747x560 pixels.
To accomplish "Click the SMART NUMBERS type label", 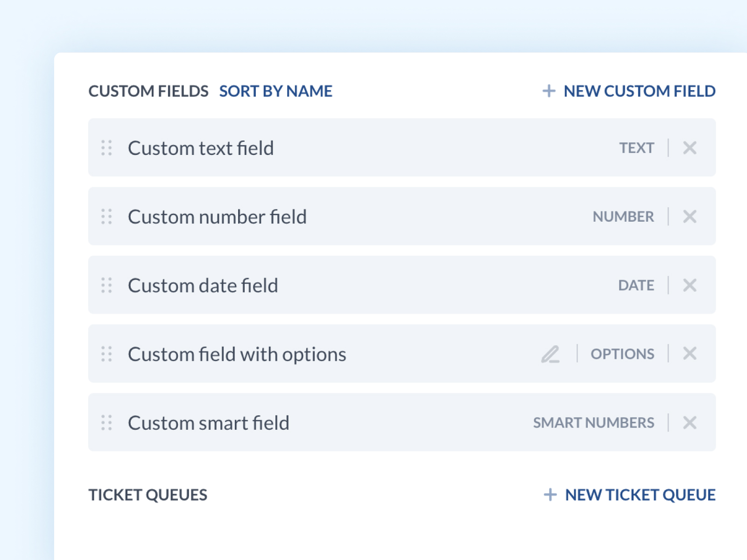I will [x=593, y=423].
